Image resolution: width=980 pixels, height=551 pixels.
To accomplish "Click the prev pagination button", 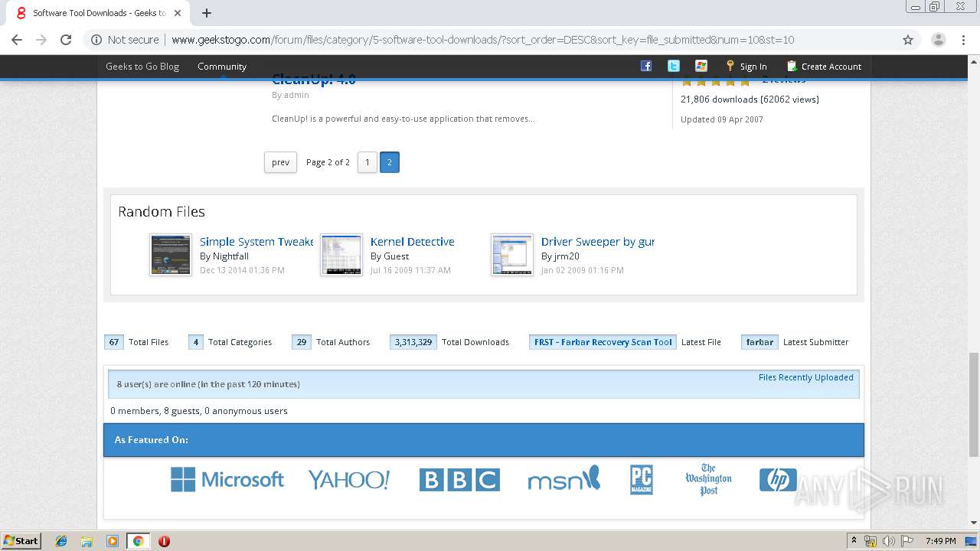I will click(x=280, y=162).
